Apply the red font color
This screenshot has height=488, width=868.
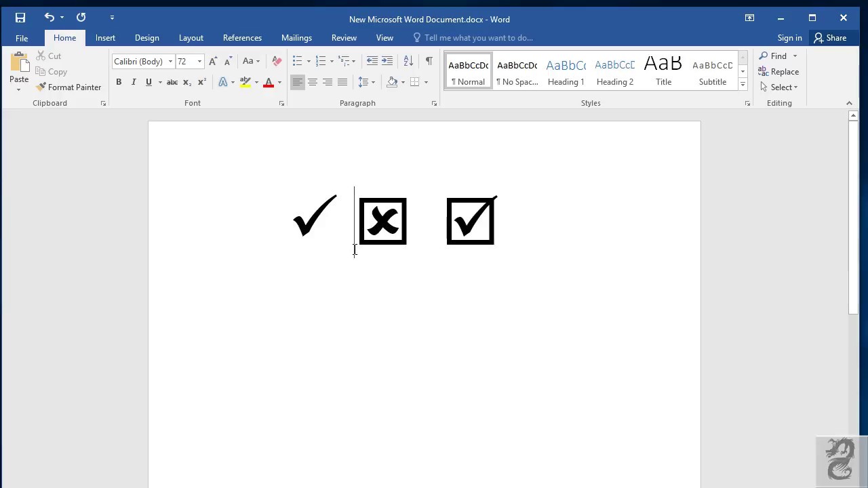point(269,82)
